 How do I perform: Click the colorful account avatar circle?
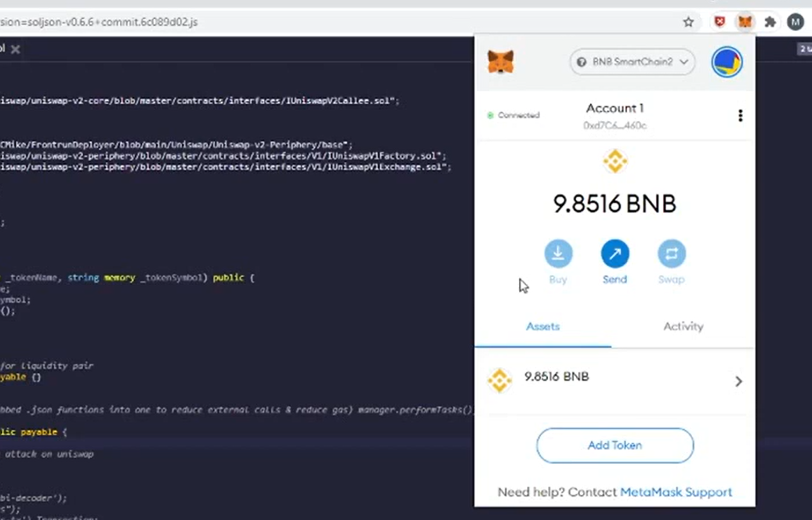(x=727, y=62)
